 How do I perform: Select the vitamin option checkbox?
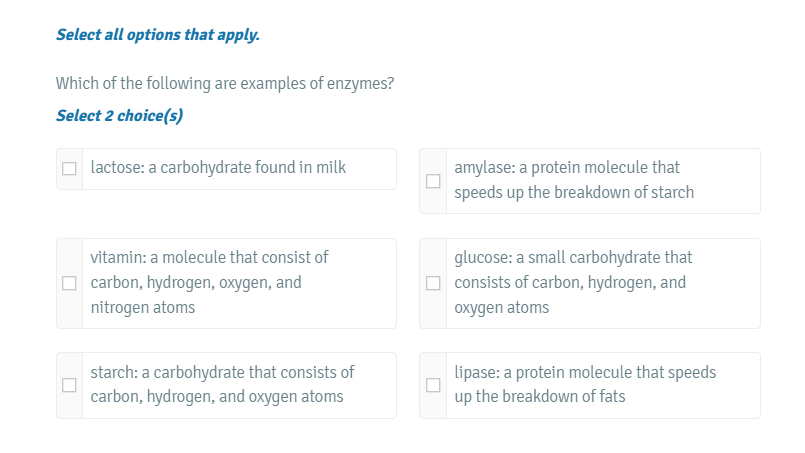[x=69, y=283]
